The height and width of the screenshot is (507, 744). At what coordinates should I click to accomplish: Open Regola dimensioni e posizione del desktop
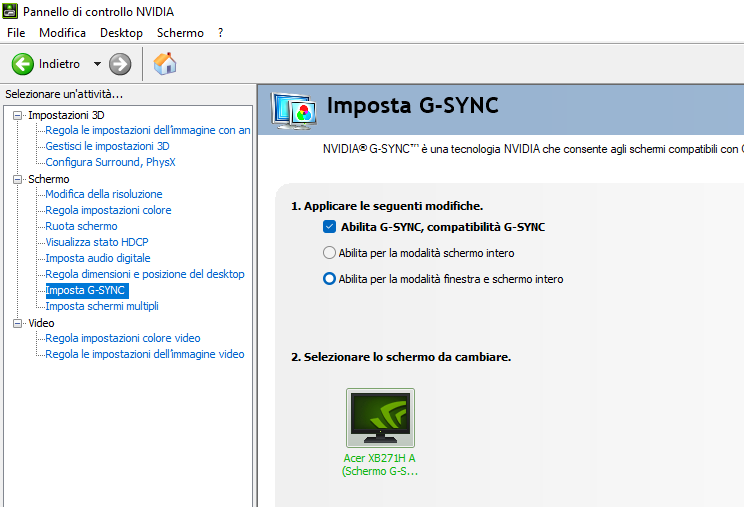click(x=145, y=274)
